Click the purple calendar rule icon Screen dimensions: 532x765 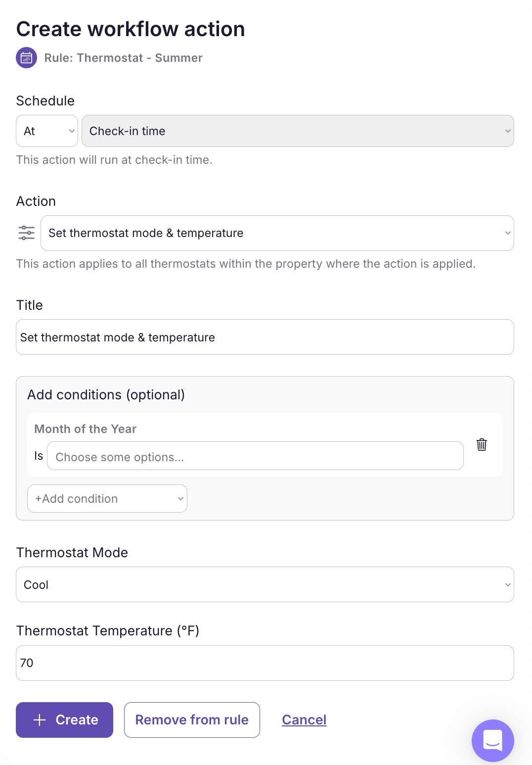(x=26, y=58)
